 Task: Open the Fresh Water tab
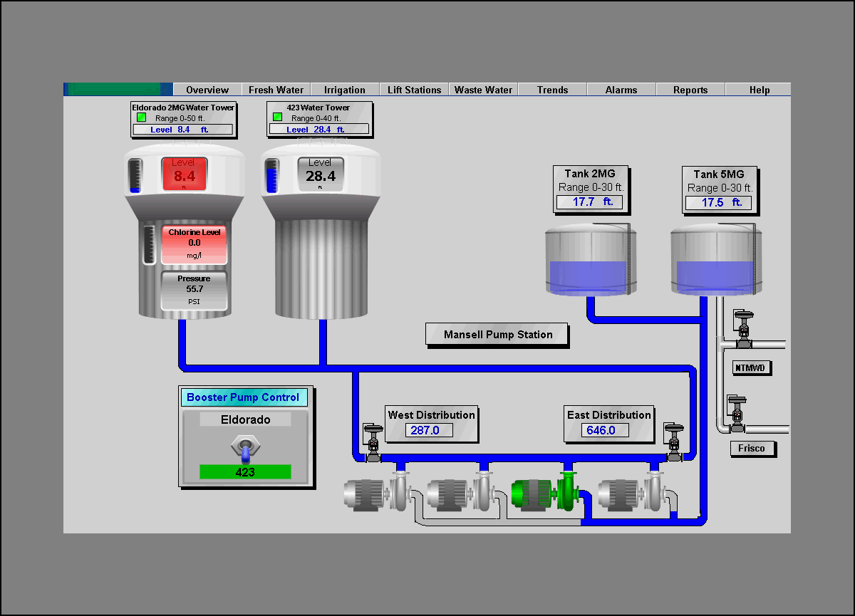pos(276,90)
